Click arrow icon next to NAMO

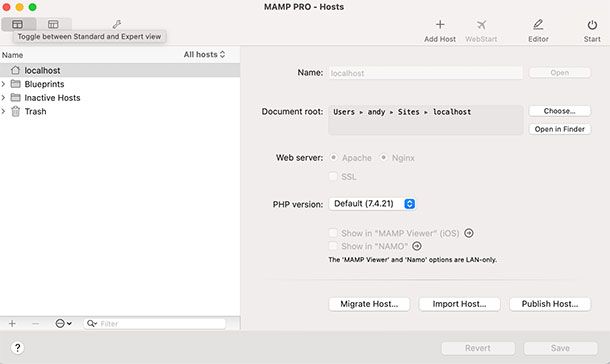[417, 246]
